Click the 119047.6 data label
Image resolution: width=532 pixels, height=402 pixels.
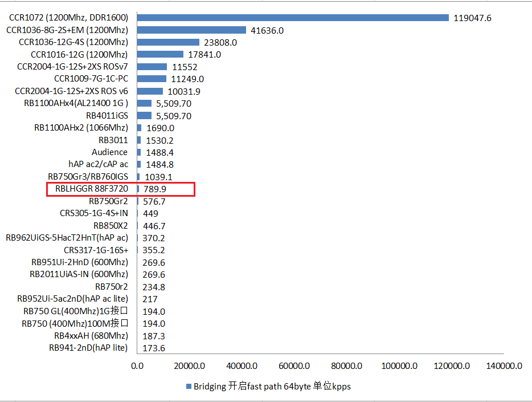(472, 18)
